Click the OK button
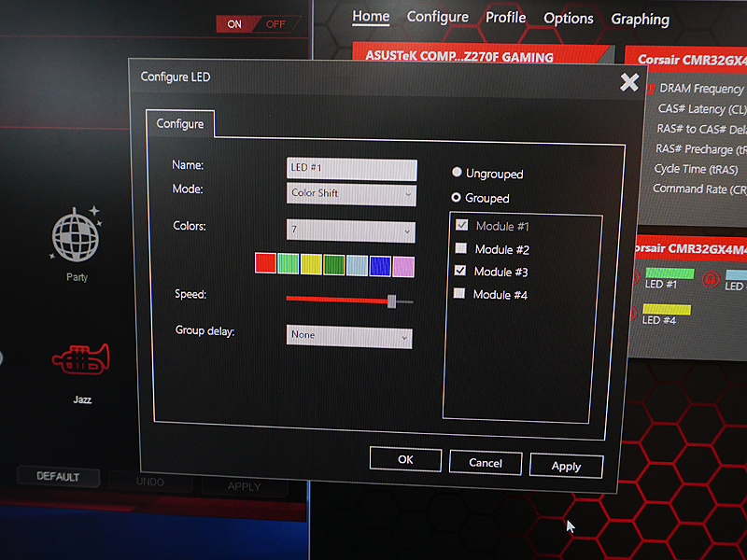Viewport: 747px width, 560px height. pyautogui.click(x=405, y=459)
